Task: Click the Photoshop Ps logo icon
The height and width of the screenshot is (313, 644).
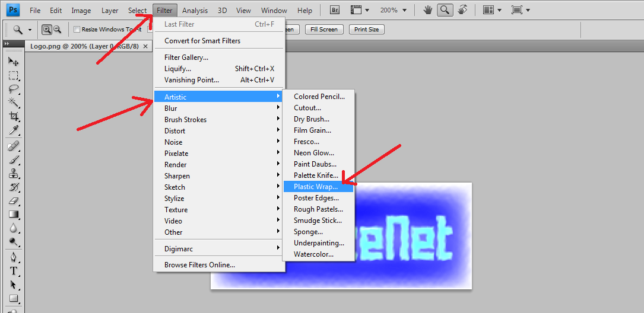Action: coord(14,10)
